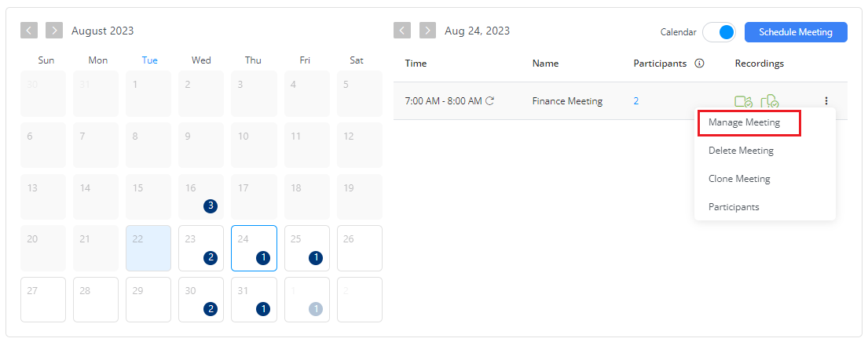Select Clone Meeting from the menu

point(739,179)
